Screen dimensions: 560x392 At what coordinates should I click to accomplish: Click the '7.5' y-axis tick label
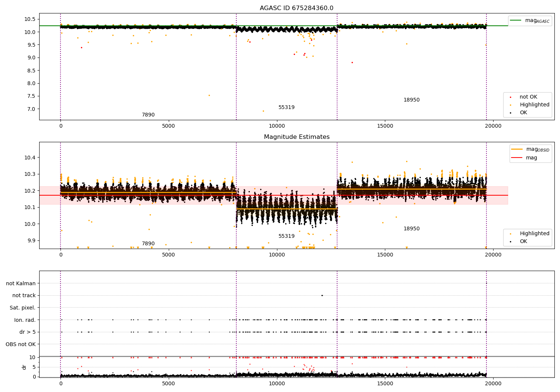point(32,96)
